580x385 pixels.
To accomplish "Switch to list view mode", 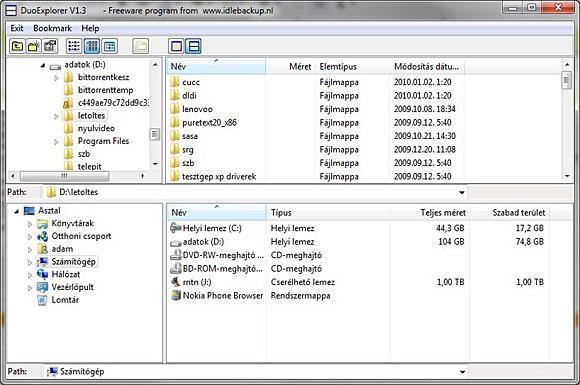I will 74,46.
